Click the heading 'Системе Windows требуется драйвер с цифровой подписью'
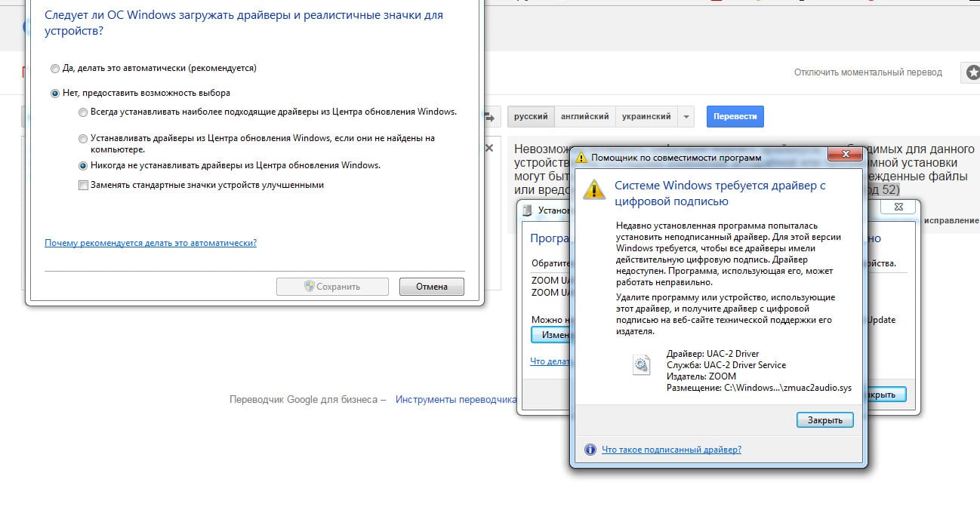Image resolution: width=980 pixels, height=513 pixels. tap(720, 193)
